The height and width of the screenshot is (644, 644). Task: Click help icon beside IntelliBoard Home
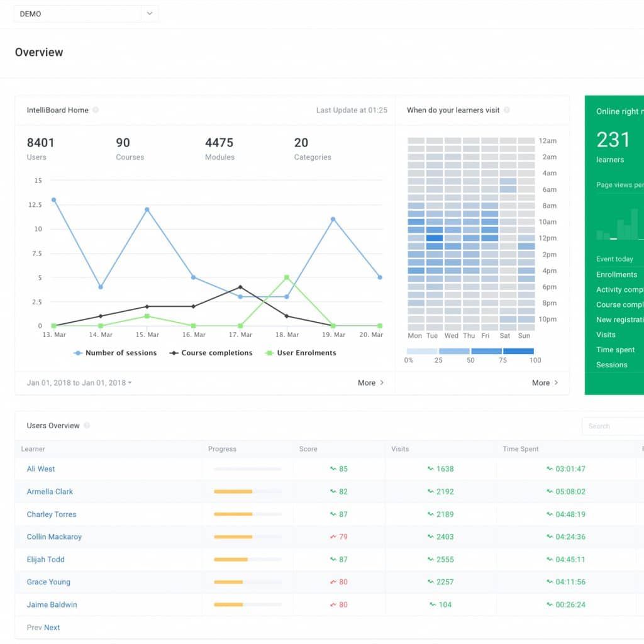96,110
